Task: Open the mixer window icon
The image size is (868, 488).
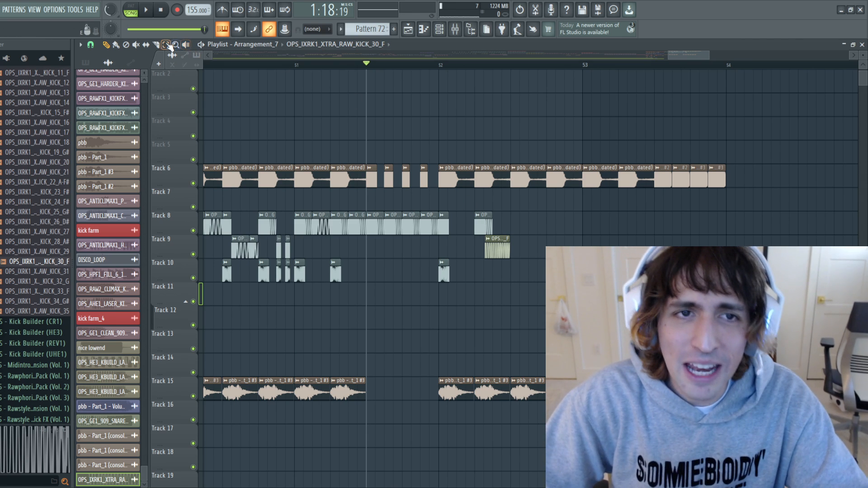Action: pos(455,29)
